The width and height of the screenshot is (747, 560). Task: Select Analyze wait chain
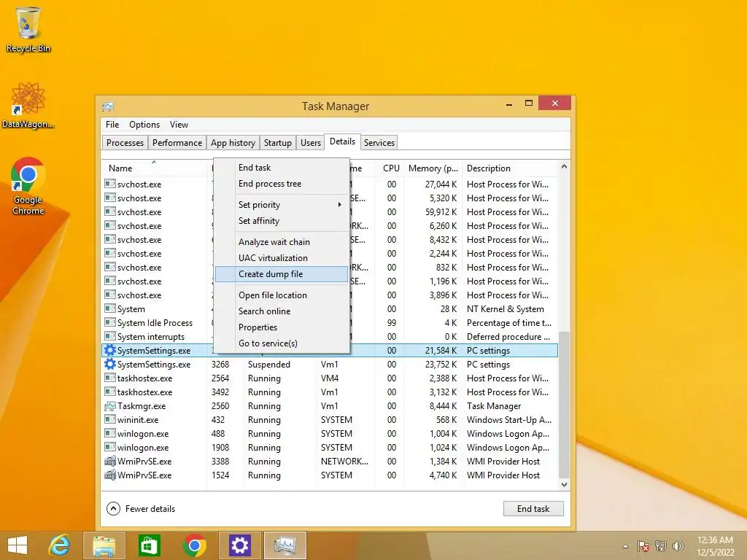282,242
